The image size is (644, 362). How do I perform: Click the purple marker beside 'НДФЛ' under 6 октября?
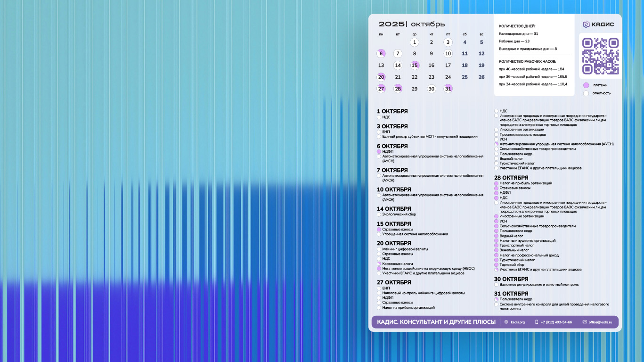379,152
